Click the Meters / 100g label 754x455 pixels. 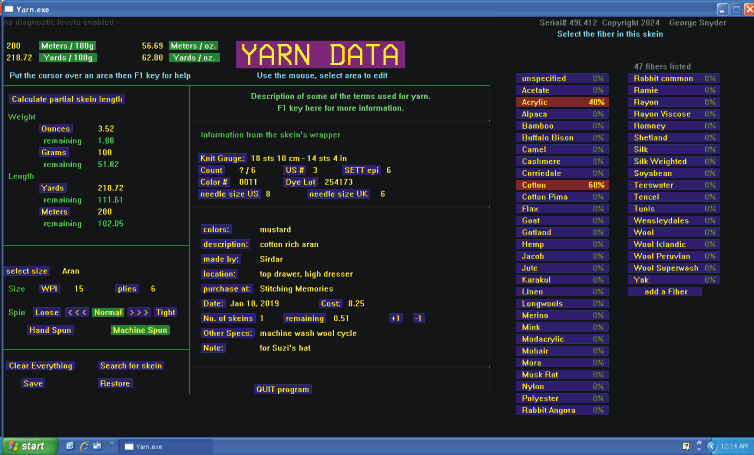click(67, 46)
